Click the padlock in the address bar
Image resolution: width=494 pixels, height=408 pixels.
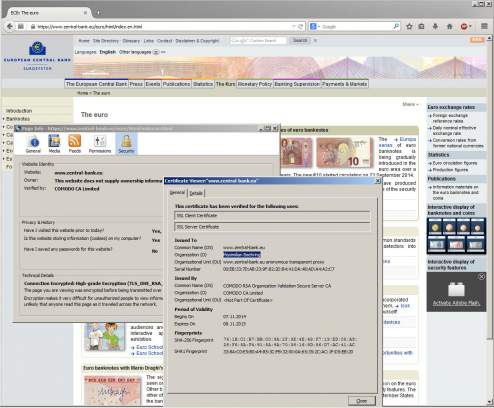[33, 27]
